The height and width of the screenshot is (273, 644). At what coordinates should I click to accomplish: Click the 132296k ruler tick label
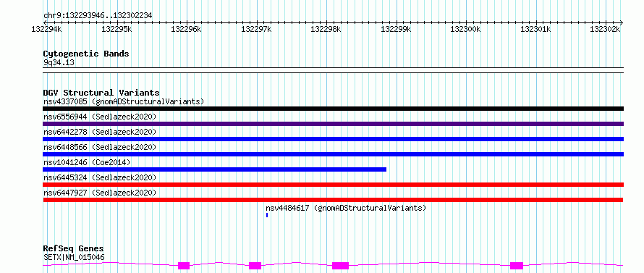tap(187, 29)
